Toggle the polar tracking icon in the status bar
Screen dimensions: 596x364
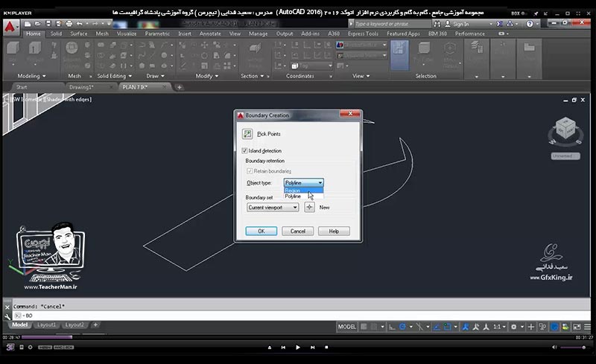[x=402, y=327]
